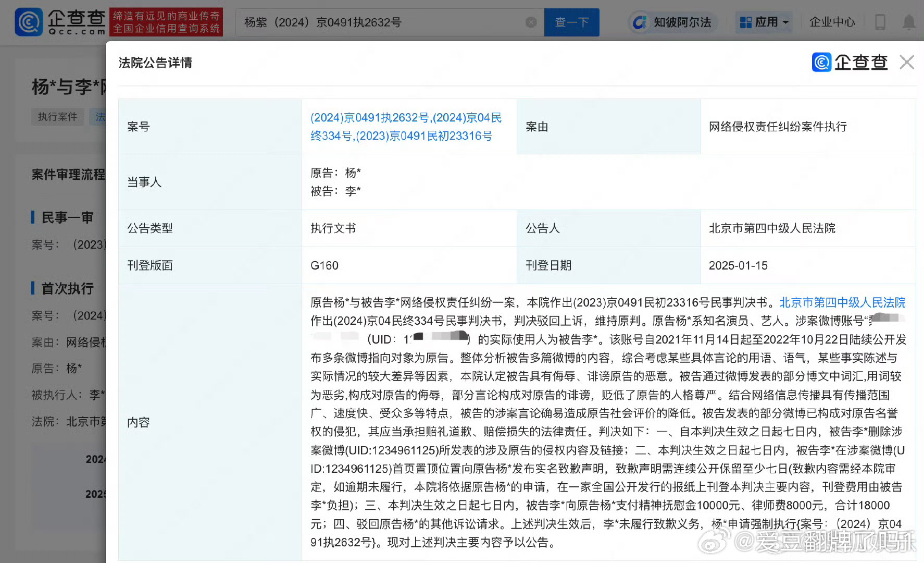Click the 知彼阿尔法 circular icon
The image size is (924, 563).
click(639, 22)
